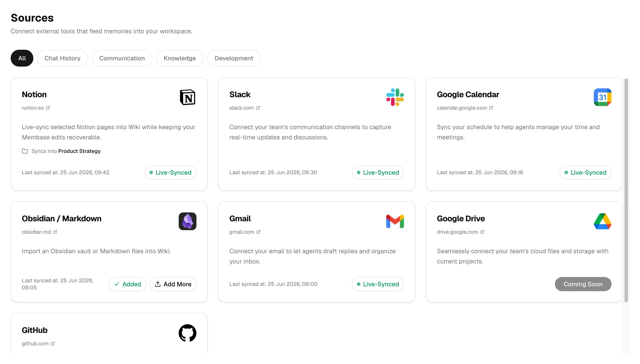Switch to Communication filter

[x=122, y=58]
